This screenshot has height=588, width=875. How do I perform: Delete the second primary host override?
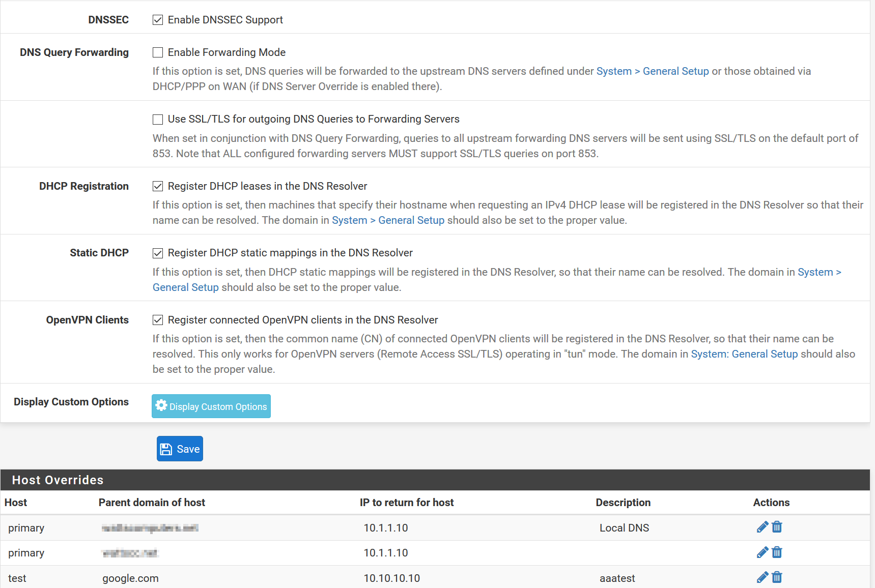pyautogui.click(x=777, y=552)
